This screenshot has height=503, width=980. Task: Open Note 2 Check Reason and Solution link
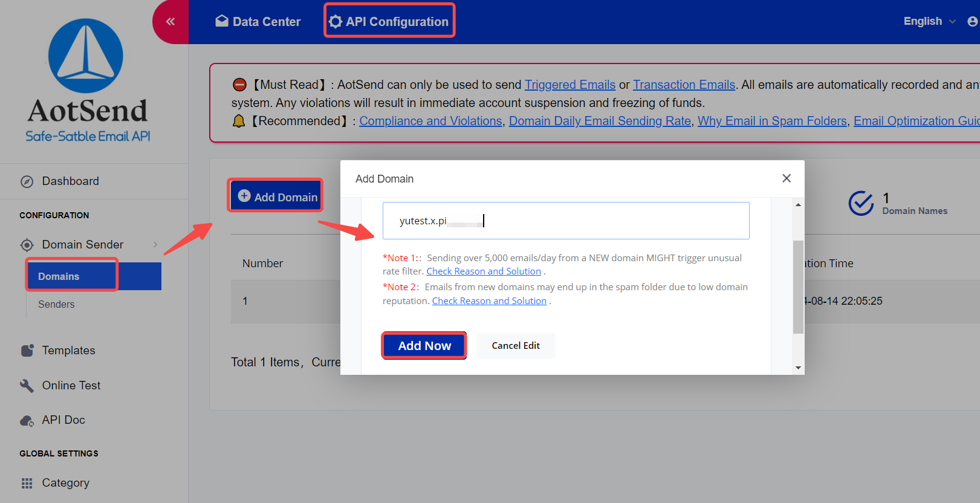tap(489, 301)
